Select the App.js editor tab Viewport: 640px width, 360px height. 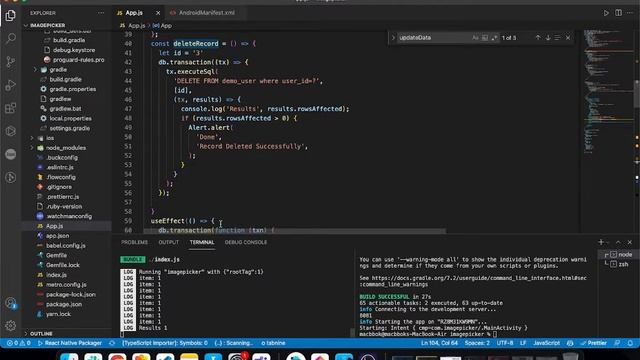pos(134,13)
